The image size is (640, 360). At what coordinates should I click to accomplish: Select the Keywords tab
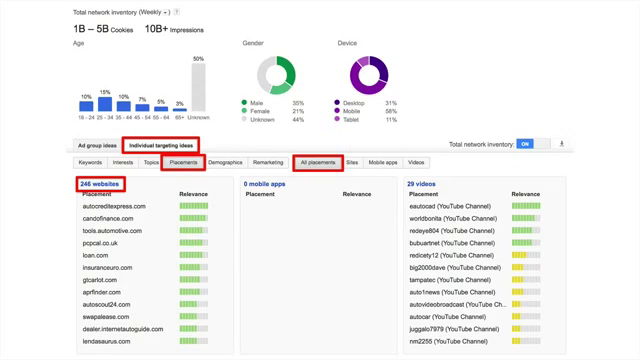click(90, 162)
